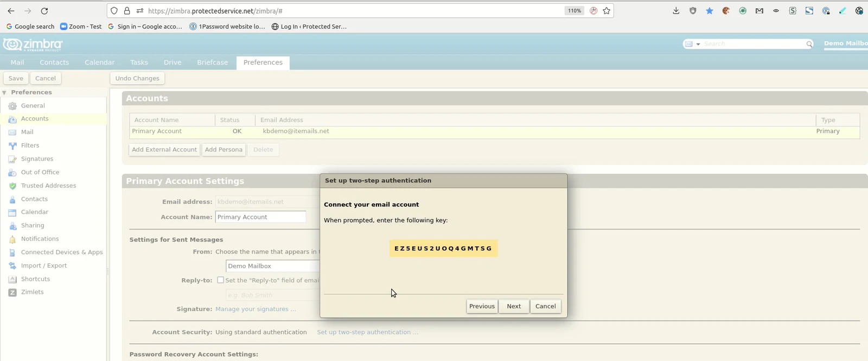Image resolution: width=868 pixels, height=361 pixels.
Task: Click the Account Name input field
Action: (260, 217)
